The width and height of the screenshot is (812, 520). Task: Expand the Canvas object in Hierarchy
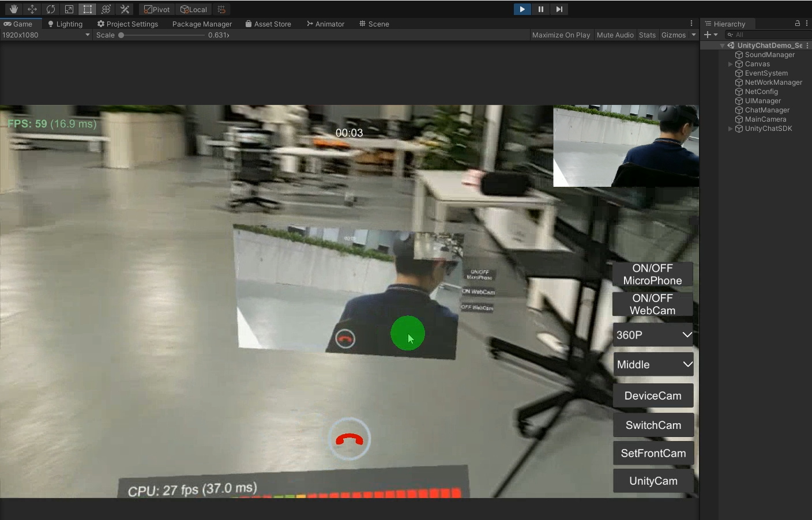pyautogui.click(x=730, y=64)
